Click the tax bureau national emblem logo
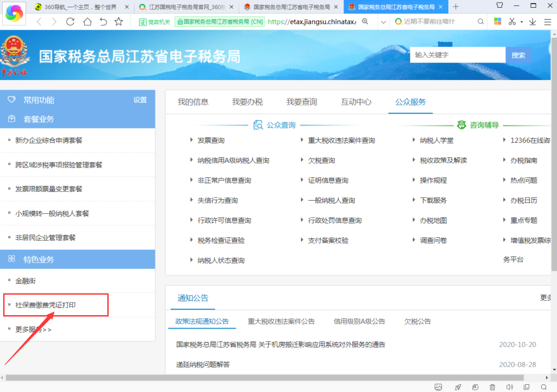The height and width of the screenshot is (392, 557). point(14,56)
